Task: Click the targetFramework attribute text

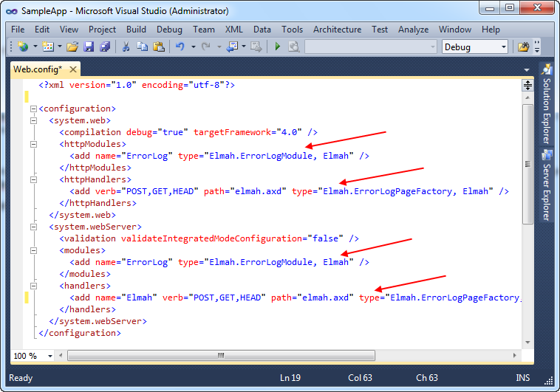Action: 232,132
